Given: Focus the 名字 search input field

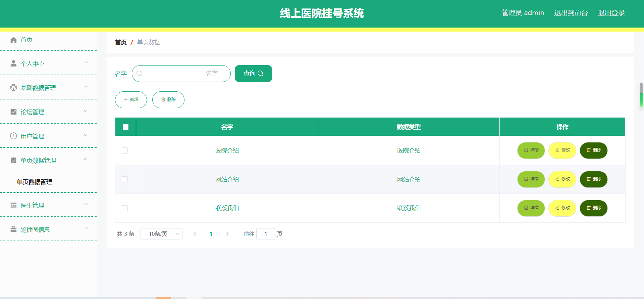Looking at the screenshot, I should [x=181, y=74].
